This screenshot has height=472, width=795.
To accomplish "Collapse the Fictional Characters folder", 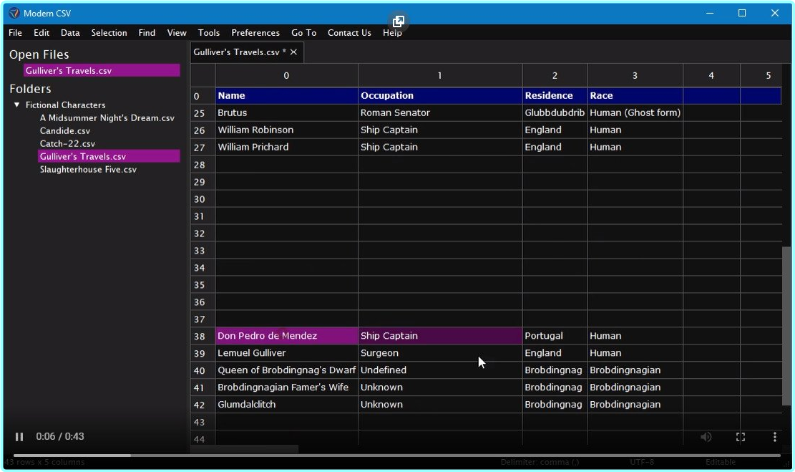I will 16,105.
